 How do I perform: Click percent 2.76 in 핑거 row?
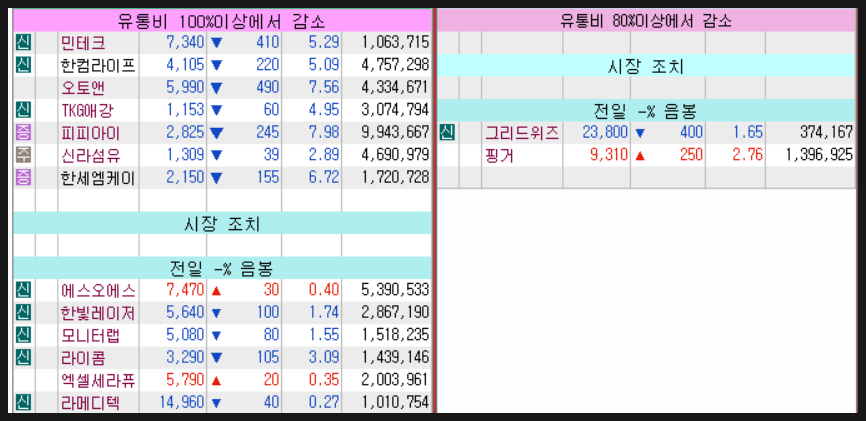pyautogui.click(x=748, y=156)
